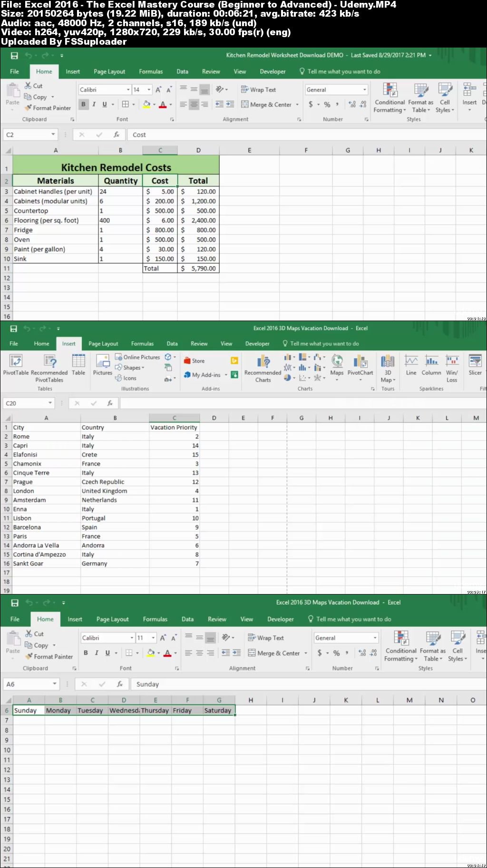Click Merge & Center in Kitchen Remodel window
The image size is (487, 868).
[266, 104]
